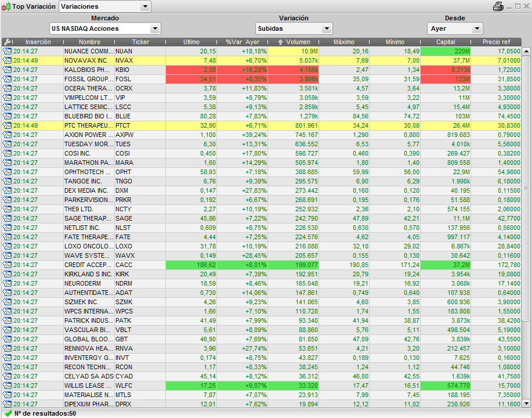Sort table by Máximo column
Screen dimensions: 532x418
344,42
